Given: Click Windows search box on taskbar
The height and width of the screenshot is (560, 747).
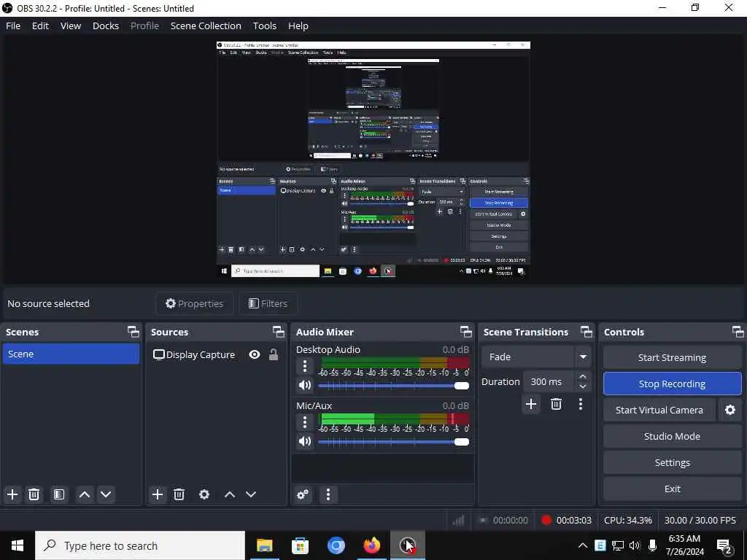Looking at the screenshot, I should point(140,545).
